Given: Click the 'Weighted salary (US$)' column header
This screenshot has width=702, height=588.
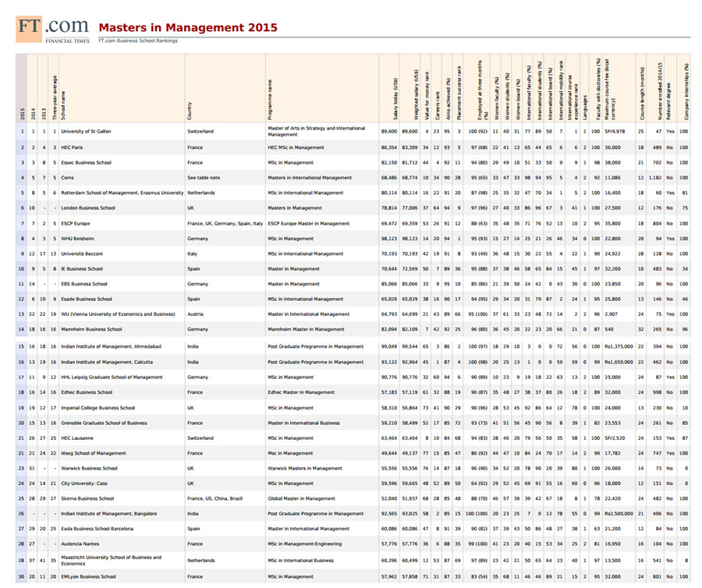Looking at the screenshot, I should pos(417,95).
